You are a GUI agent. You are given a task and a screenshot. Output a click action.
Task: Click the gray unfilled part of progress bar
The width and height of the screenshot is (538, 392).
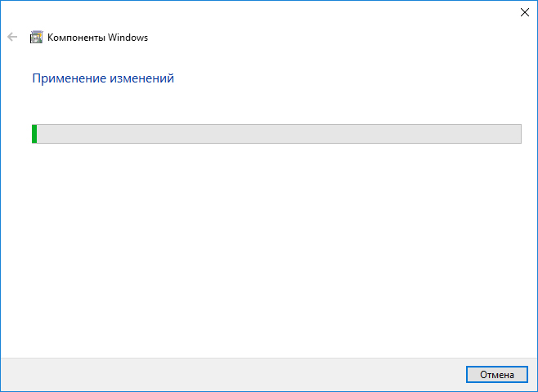279,134
